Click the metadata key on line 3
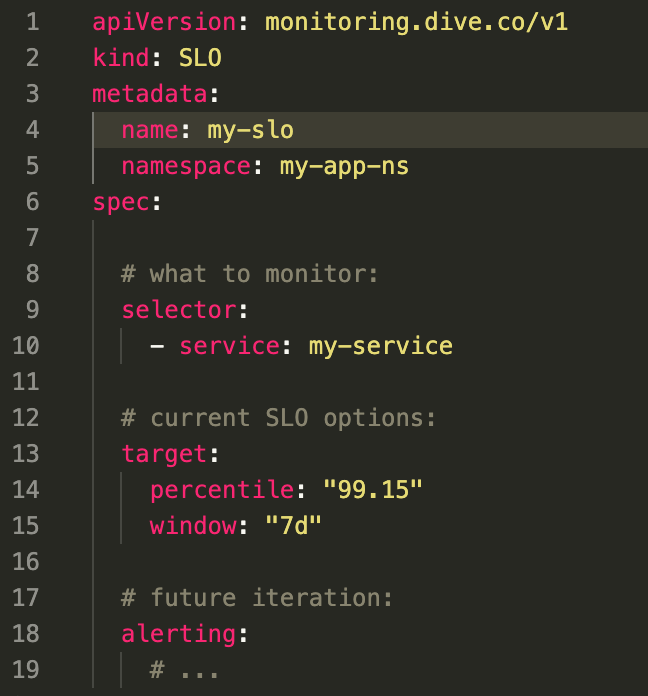Screen dimensions: 648x696 tap(150, 94)
